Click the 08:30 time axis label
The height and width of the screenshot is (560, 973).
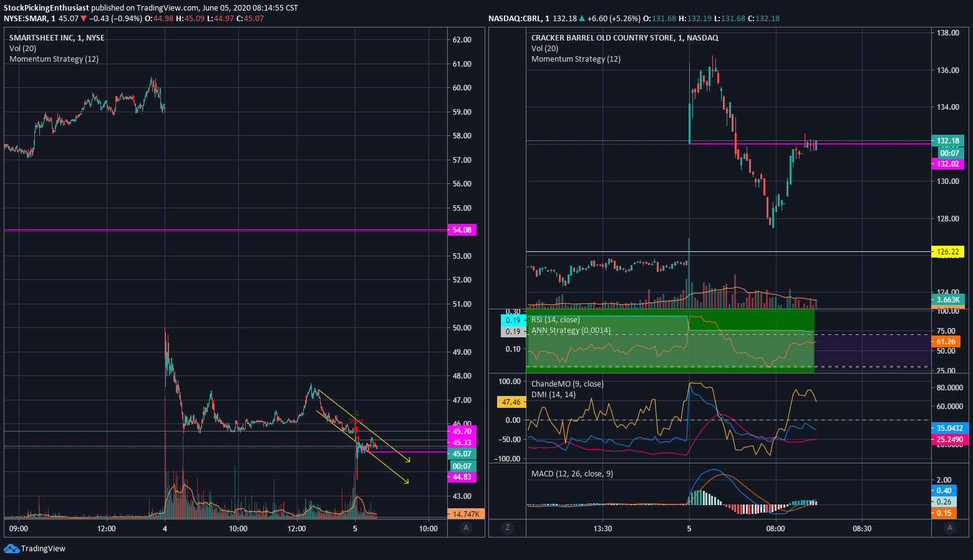862,529
